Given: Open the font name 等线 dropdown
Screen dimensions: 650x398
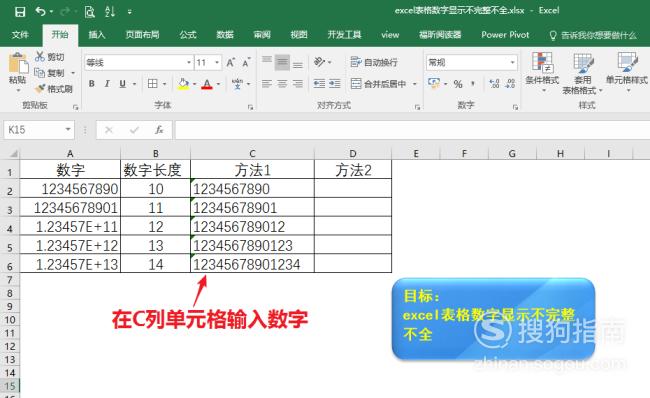Looking at the screenshot, I should click(x=189, y=63).
